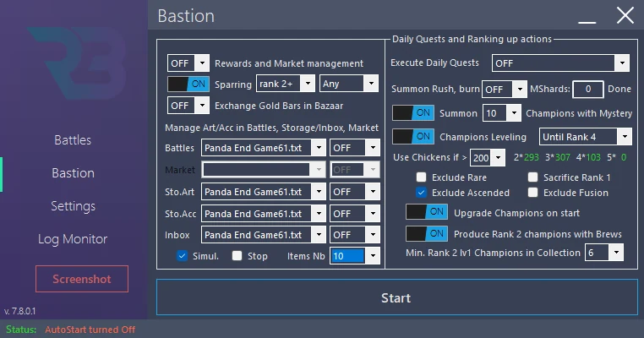Image resolution: width=644 pixels, height=338 pixels.
Task: Click the Done label next to MShards
Action: (619, 89)
